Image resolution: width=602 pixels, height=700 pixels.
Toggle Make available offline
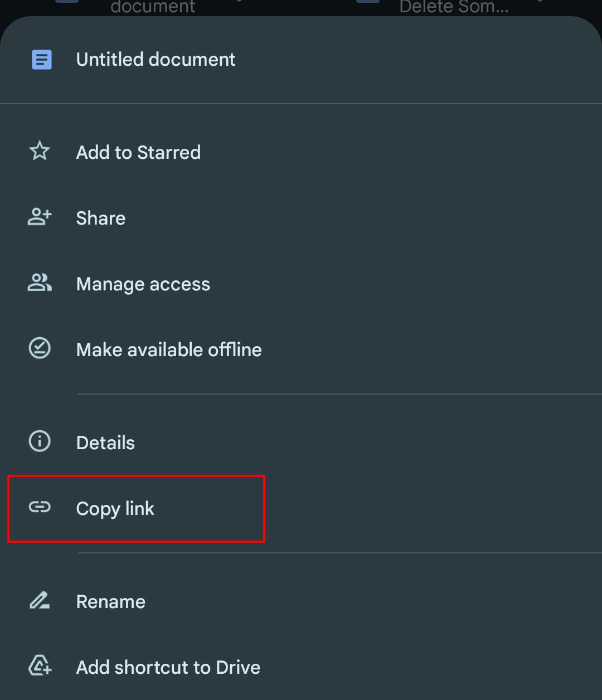[301, 349]
